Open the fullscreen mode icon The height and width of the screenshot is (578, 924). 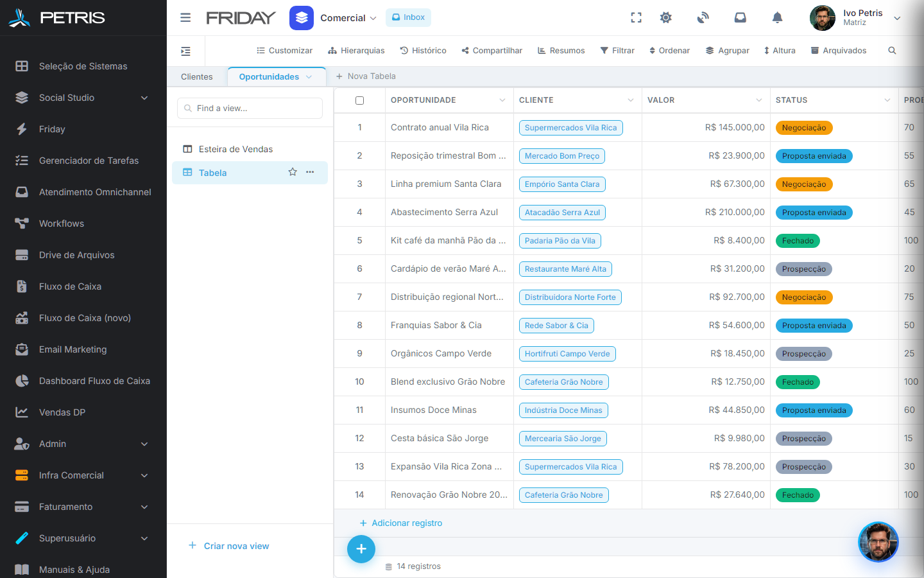pos(636,18)
